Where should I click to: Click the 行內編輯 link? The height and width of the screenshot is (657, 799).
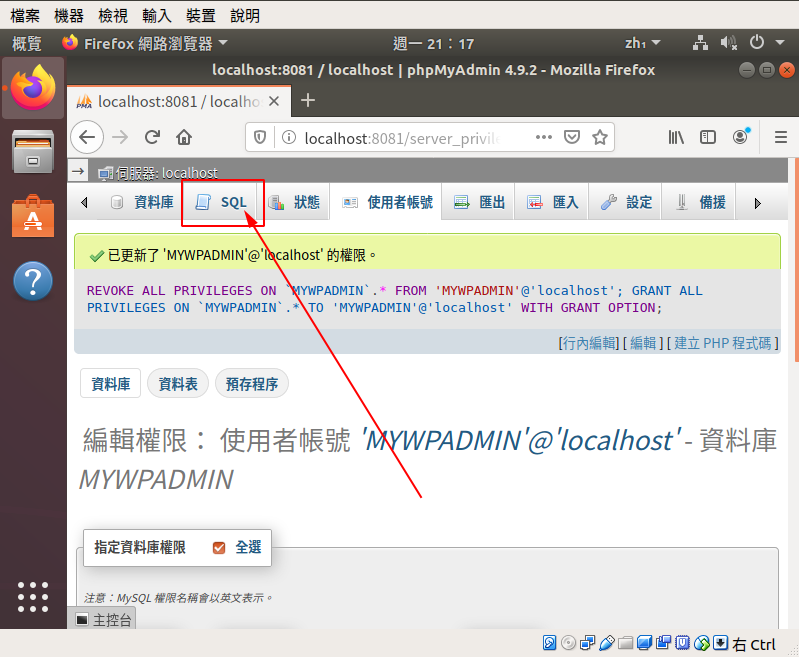coord(589,343)
